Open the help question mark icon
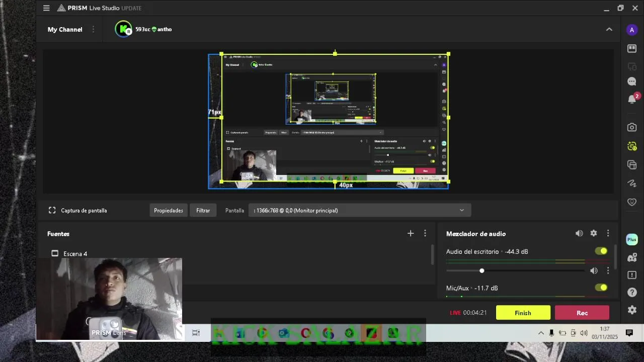 [632, 293]
